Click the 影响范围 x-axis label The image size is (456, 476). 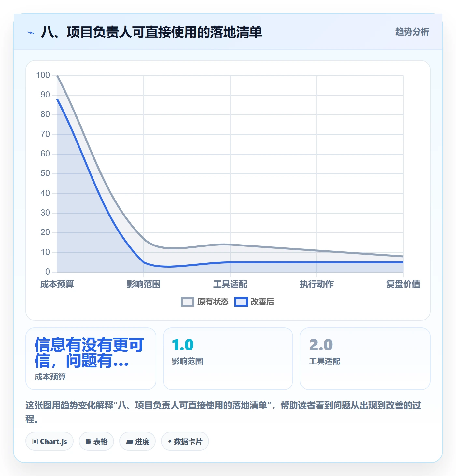point(144,284)
